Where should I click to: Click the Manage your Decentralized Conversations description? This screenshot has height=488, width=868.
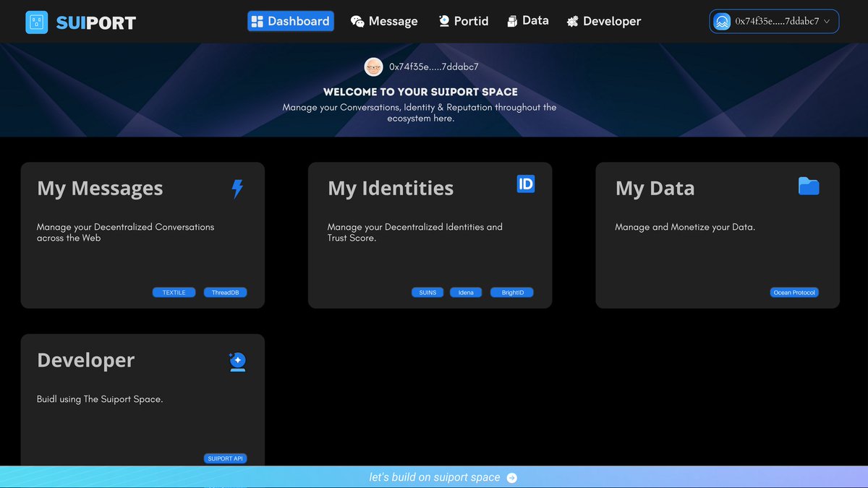126,232
